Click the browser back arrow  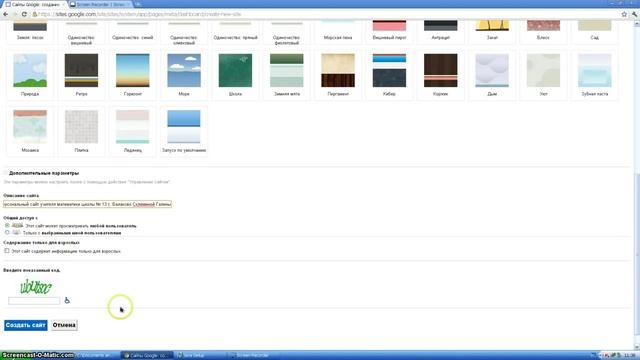tap(5, 14)
